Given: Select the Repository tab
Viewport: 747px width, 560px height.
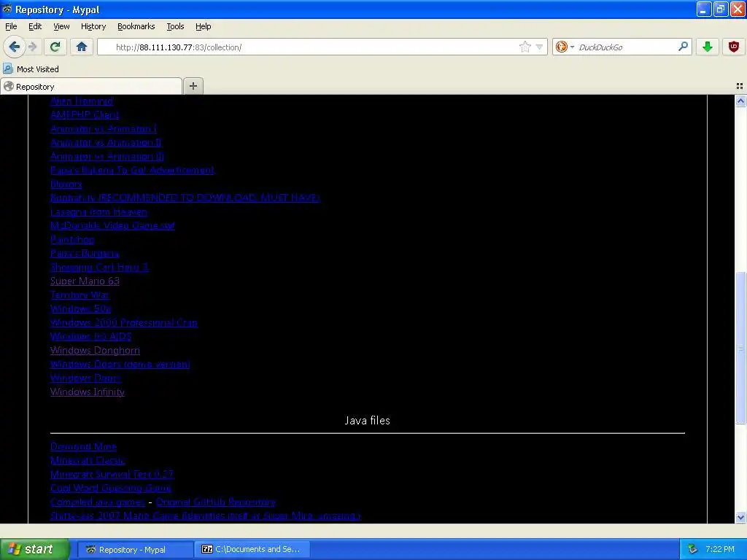Looking at the screenshot, I should pos(91,86).
